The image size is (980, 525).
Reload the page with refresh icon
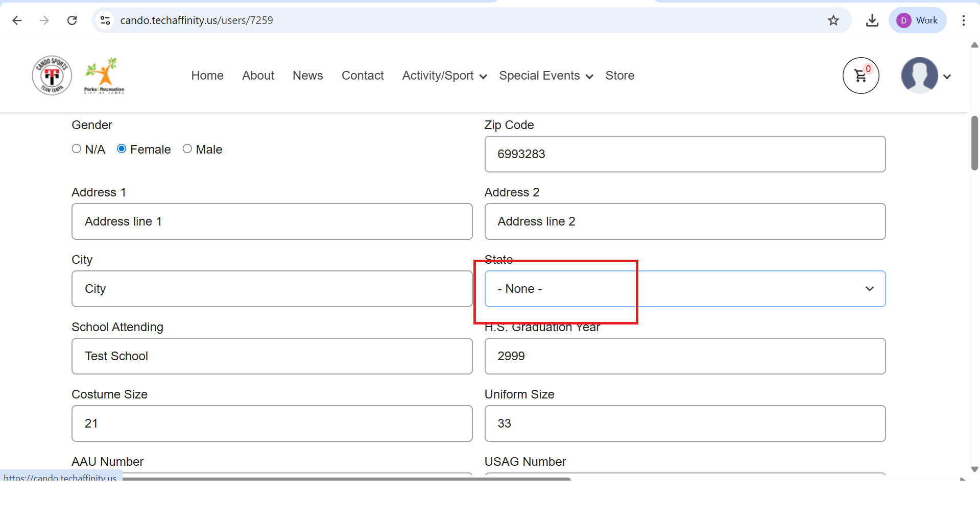pos(72,20)
